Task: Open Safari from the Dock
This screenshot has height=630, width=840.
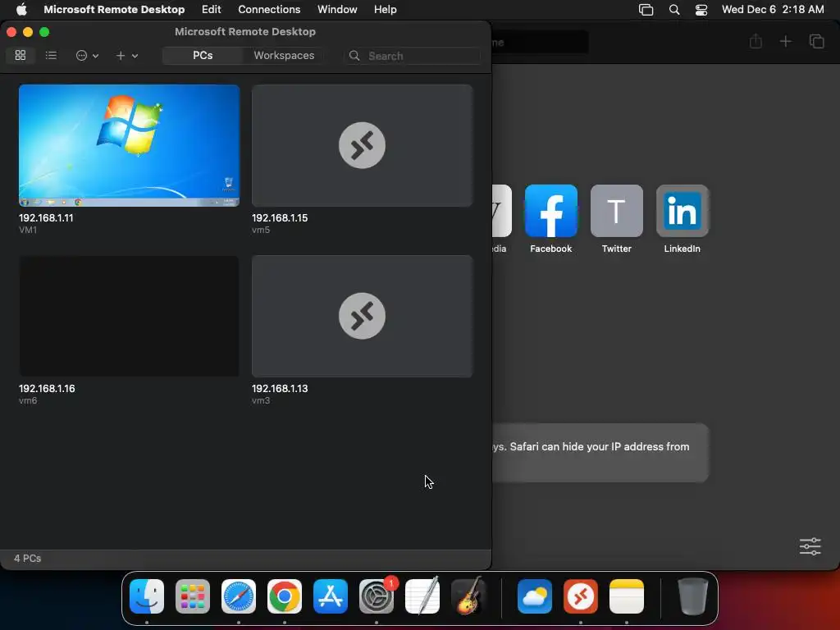Action: 239,596
